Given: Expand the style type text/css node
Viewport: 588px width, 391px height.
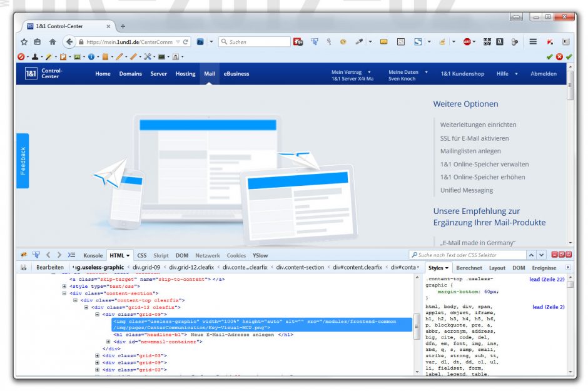Looking at the screenshot, I should [x=64, y=286].
